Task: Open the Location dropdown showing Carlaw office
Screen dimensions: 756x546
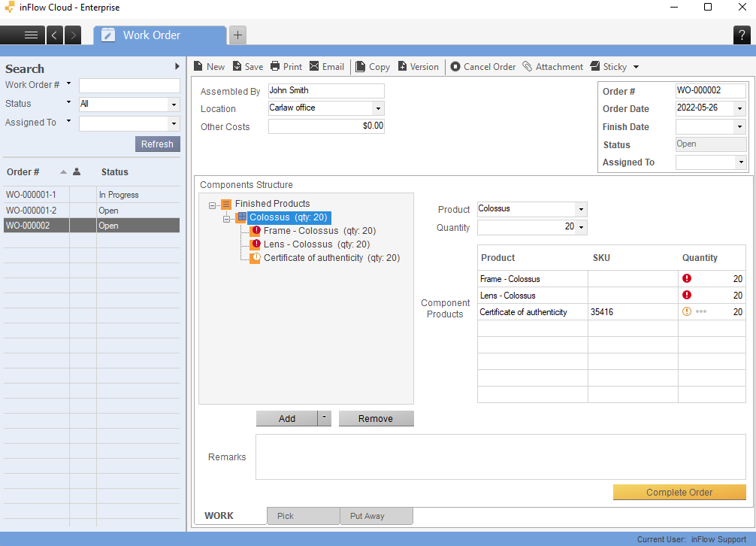Action: 378,108
